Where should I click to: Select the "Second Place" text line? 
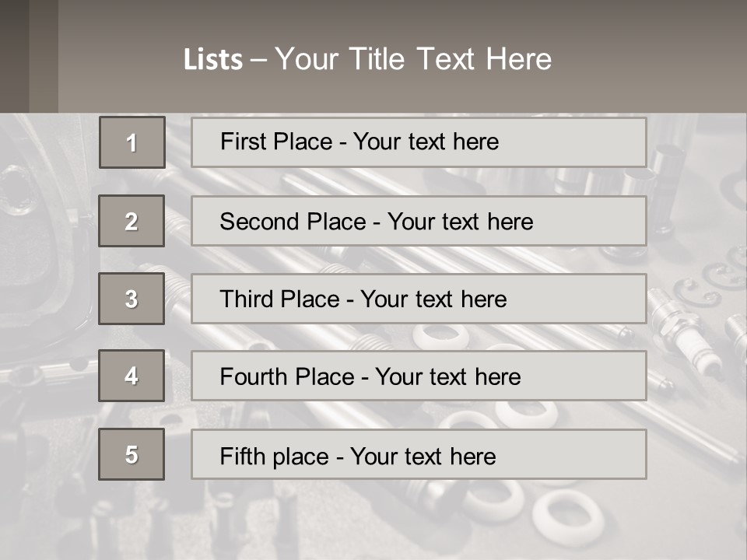point(376,222)
